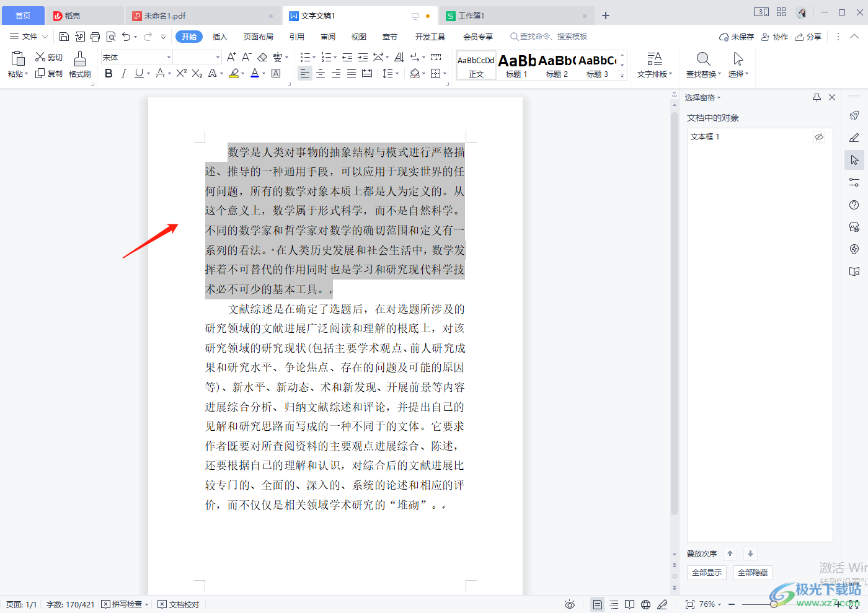This screenshot has width=868, height=613.
Task: Toggle left text alignment
Action: pos(304,73)
